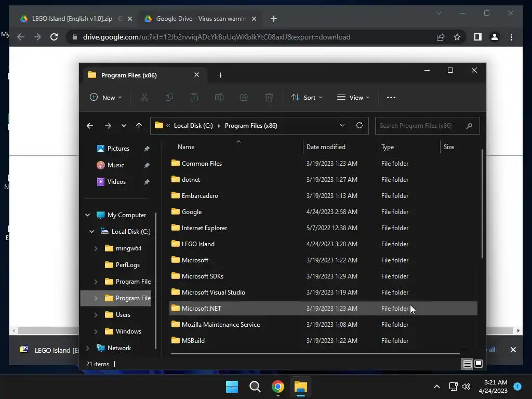Open Music in Quick access
This screenshot has height=399, width=532.
(x=115, y=165)
